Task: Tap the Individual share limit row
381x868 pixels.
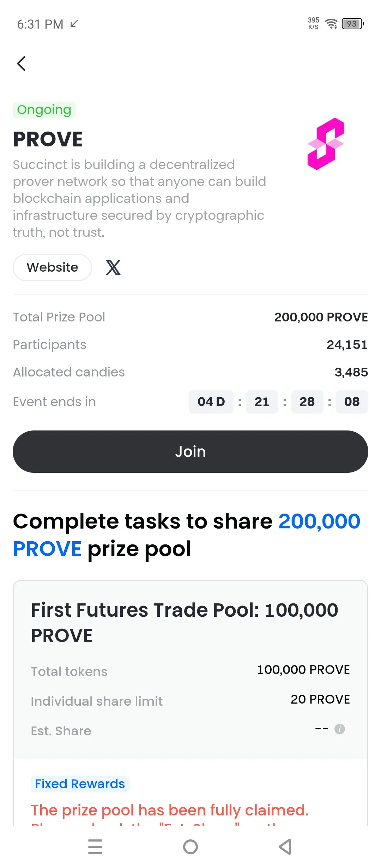Action: (x=190, y=700)
